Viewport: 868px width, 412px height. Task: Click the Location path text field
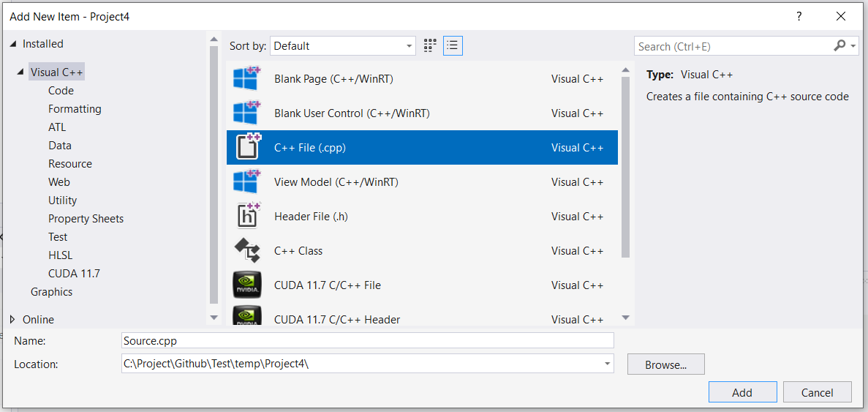point(362,363)
